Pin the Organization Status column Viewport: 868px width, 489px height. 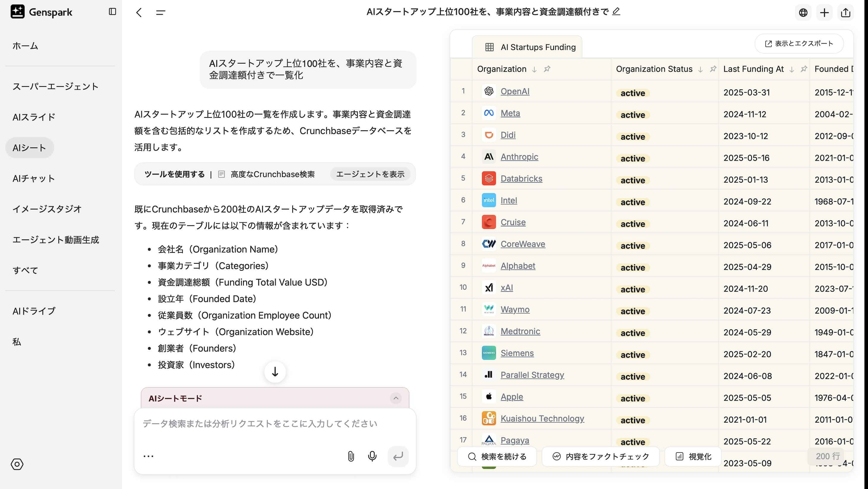[x=713, y=69]
